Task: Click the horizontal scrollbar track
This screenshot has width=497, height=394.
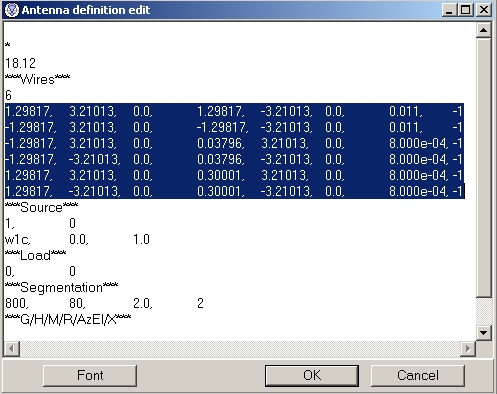Action: point(240,349)
